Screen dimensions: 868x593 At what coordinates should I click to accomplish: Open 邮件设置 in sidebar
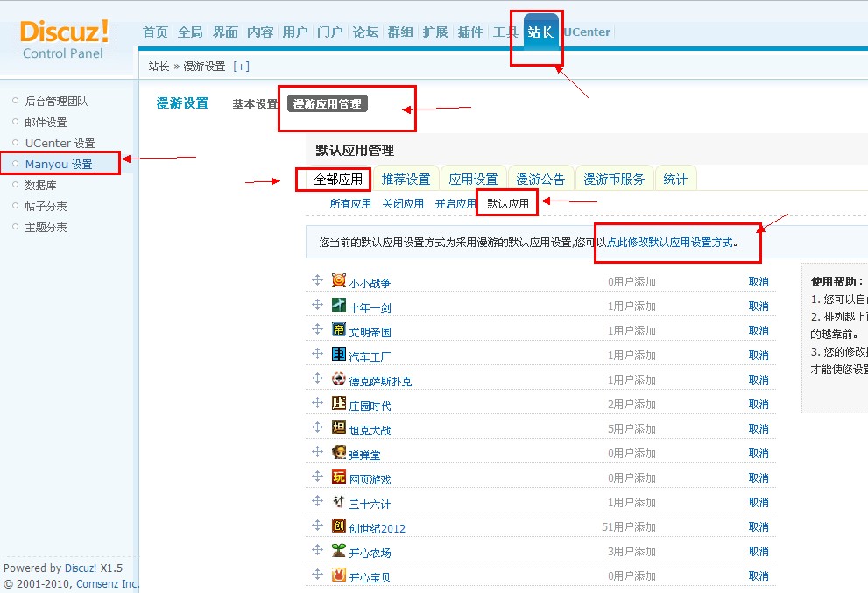(x=46, y=123)
